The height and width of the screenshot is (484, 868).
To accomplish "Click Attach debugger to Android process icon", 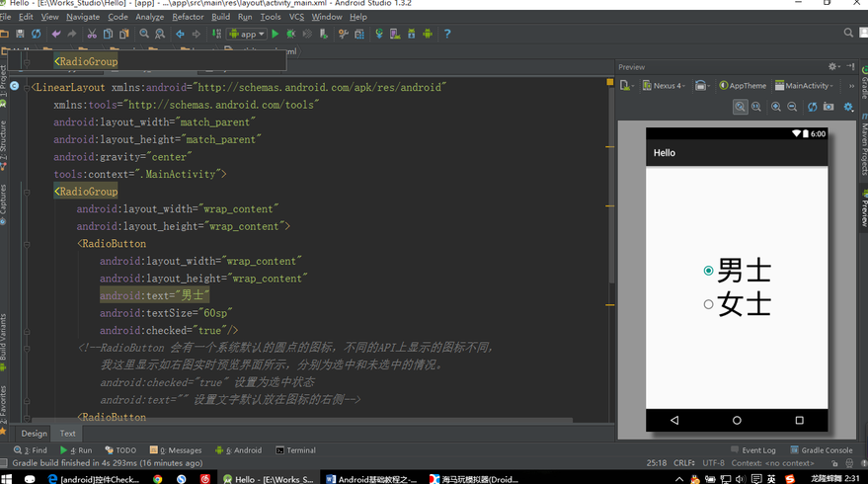I will pyautogui.click(x=323, y=34).
